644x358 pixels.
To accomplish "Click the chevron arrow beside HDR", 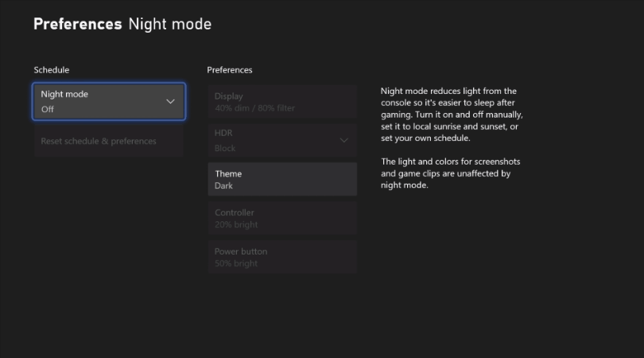I will pos(344,141).
